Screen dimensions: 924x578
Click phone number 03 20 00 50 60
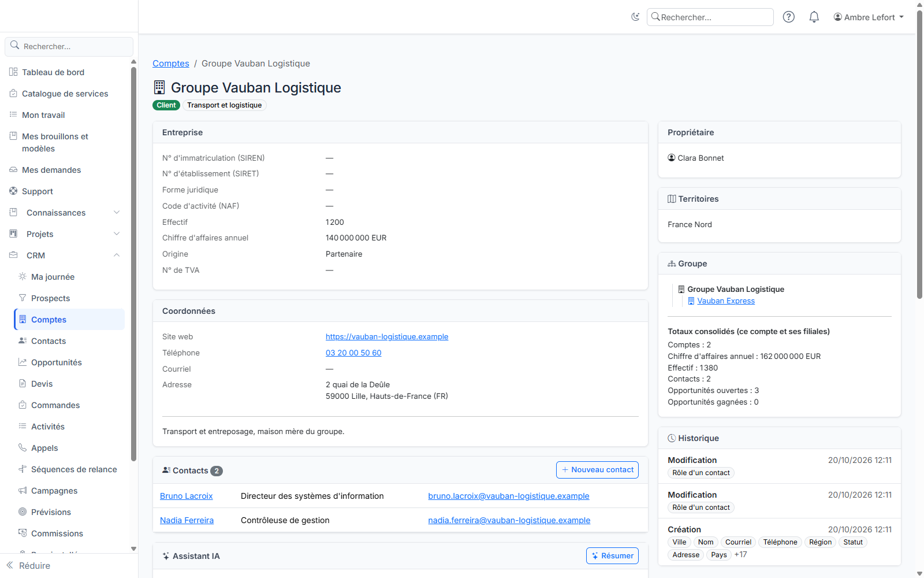[353, 353]
